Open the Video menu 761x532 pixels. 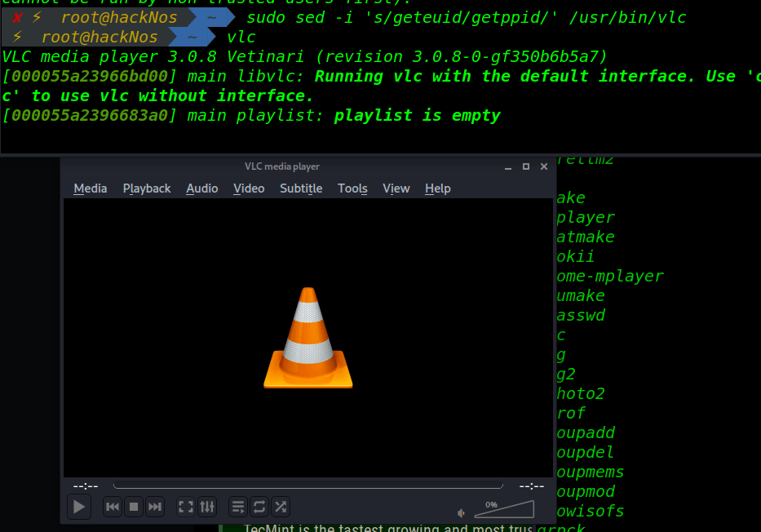tap(249, 188)
